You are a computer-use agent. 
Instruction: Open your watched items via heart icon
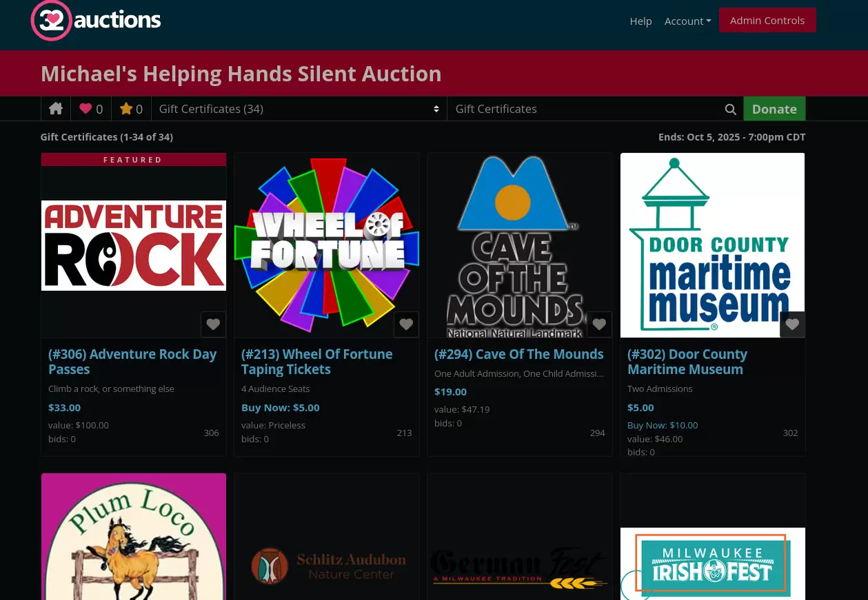(x=90, y=108)
